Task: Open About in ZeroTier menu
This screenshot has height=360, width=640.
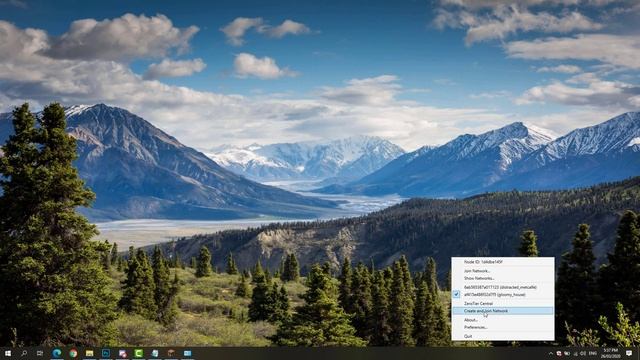Action: (503, 320)
